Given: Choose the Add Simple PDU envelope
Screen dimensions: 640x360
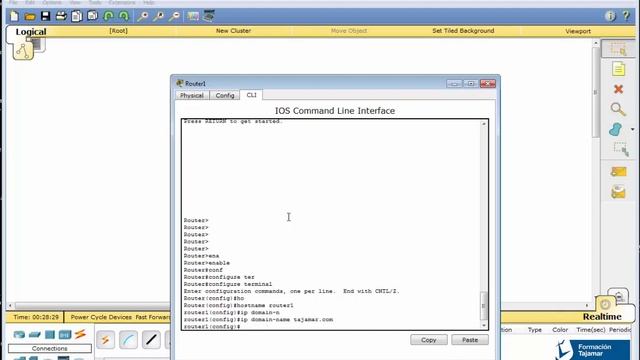Looking at the screenshot, I should coord(618,171).
